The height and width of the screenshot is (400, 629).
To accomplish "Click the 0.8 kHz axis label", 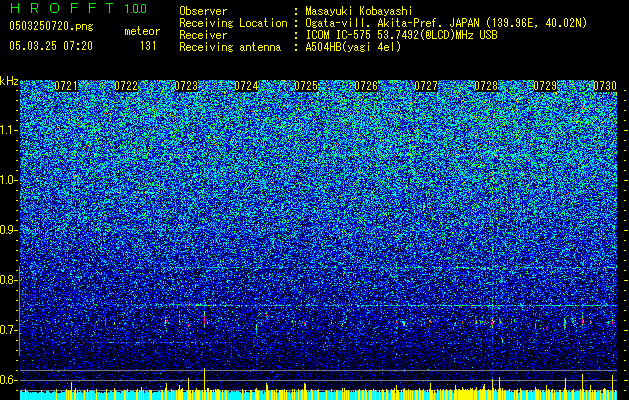I will [8, 280].
